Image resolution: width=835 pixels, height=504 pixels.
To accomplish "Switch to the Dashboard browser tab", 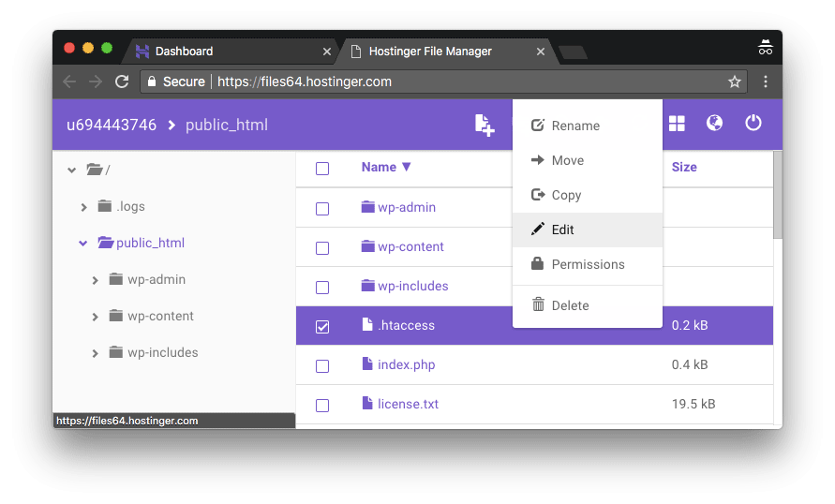I will pos(229,52).
